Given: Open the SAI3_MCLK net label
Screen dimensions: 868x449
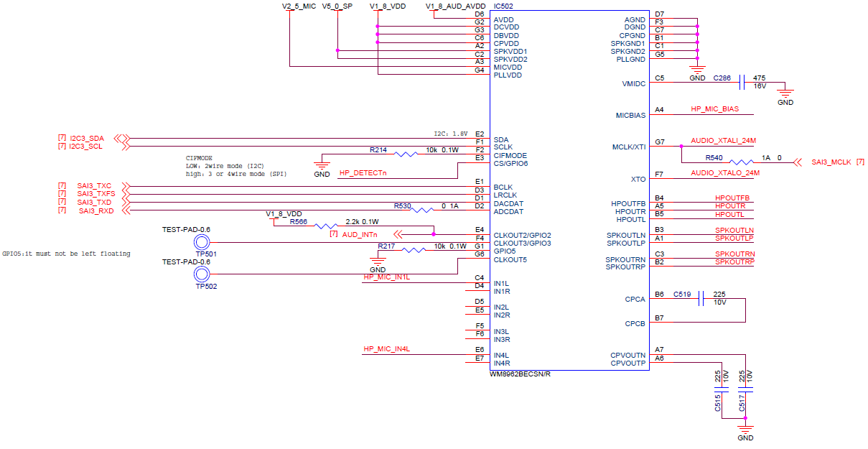Looking at the screenshot, I should 832,162.
